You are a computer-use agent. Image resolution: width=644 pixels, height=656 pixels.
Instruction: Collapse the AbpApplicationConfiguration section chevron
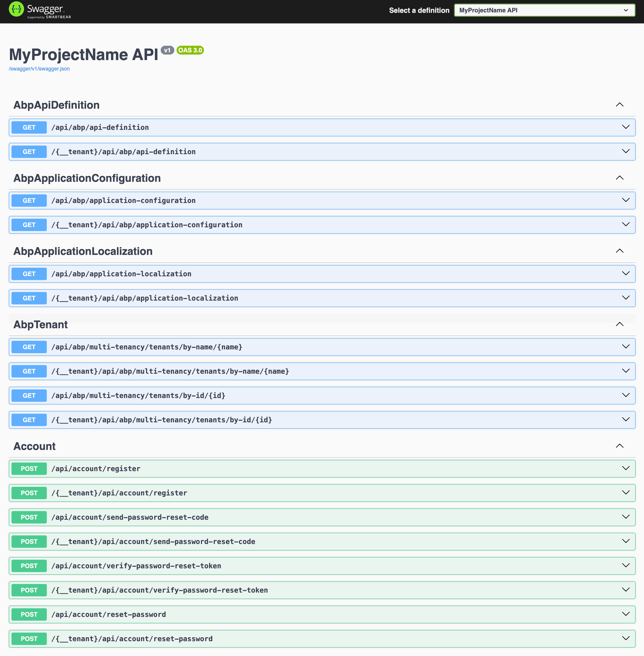click(619, 178)
